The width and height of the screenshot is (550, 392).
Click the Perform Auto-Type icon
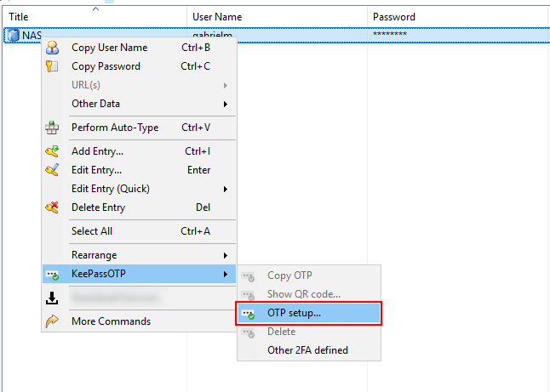point(52,128)
